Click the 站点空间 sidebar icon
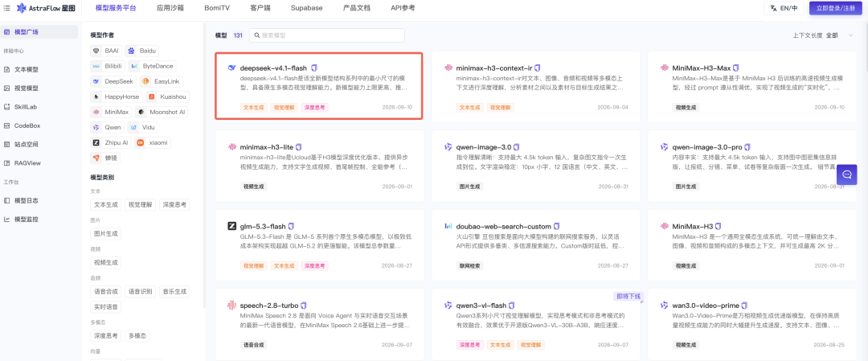868x361 pixels. click(6, 144)
